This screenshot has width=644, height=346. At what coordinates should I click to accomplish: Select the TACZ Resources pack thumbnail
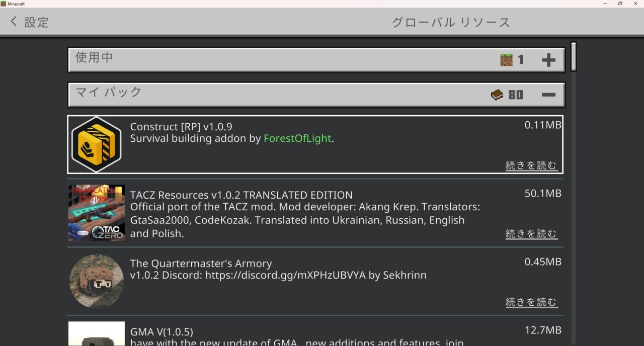point(97,213)
